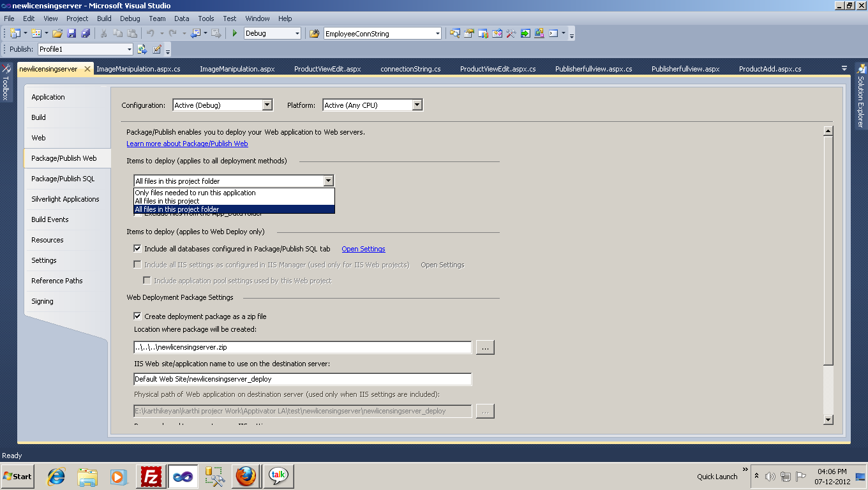Click the Paste clipboard icon
This screenshot has height=490, width=868.
[132, 33]
